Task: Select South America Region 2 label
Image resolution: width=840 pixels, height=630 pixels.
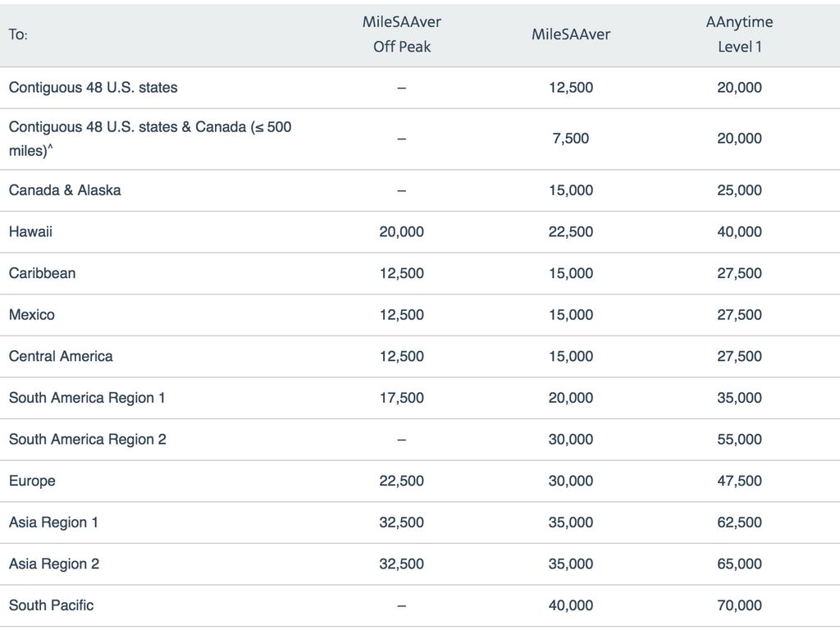Action: pyautogui.click(x=88, y=439)
